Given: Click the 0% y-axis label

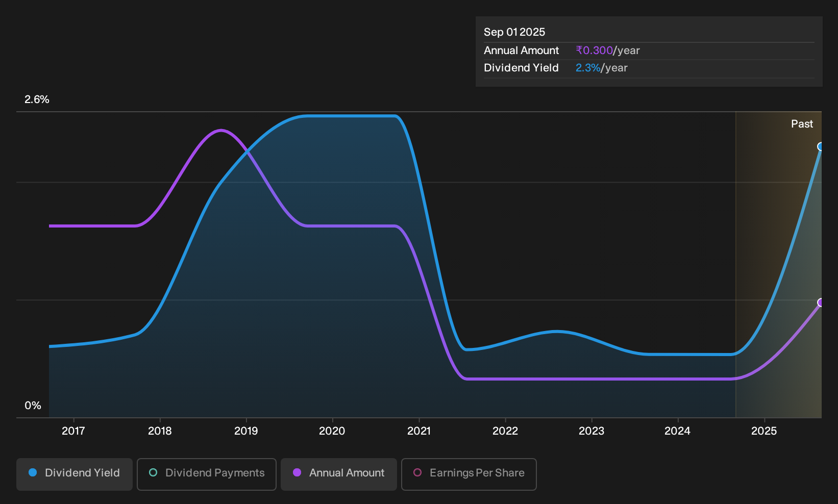Looking at the screenshot, I should tap(33, 406).
